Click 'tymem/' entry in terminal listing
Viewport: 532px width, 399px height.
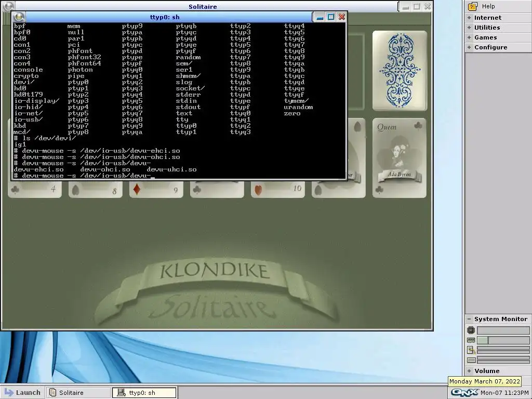click(296, 101)
